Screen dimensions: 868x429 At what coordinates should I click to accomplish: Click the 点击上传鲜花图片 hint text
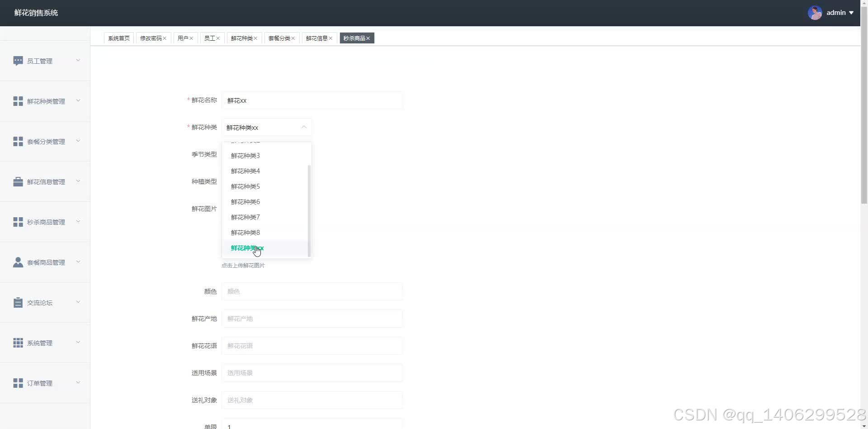[243, 266]
